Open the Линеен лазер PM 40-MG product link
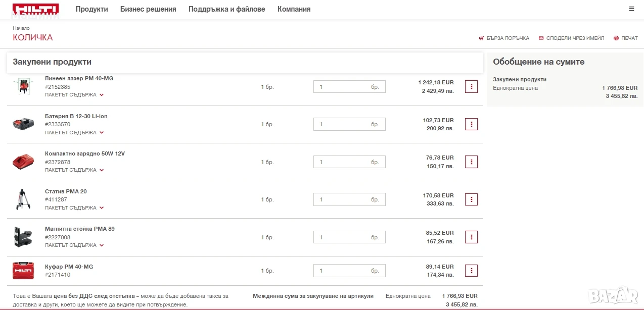644x310 pixels. pos(79,78)
